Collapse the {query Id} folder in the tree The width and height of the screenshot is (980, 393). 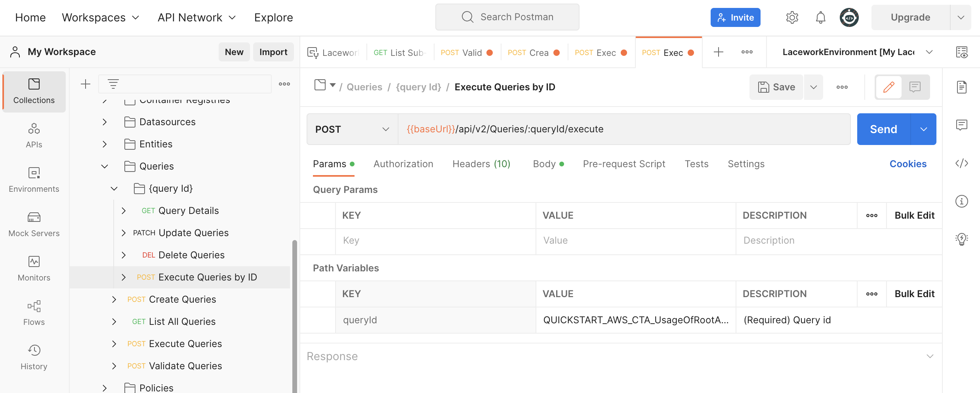click(x=114, y=188)
